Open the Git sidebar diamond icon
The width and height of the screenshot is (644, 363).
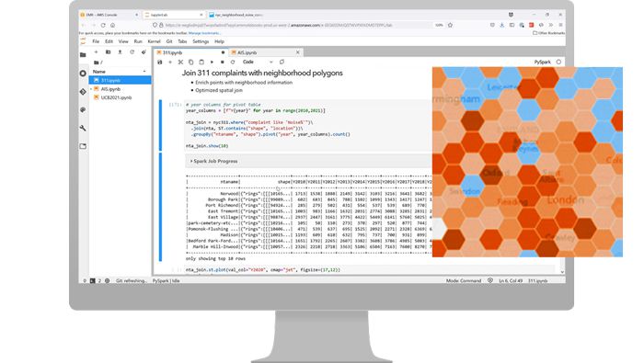pos(83,92)
